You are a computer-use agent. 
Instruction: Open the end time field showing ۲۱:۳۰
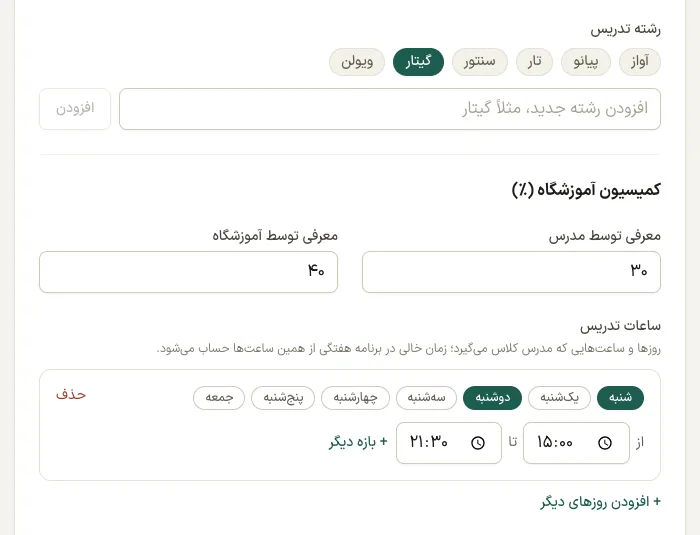pyautogui.click(x=449, y=443)
